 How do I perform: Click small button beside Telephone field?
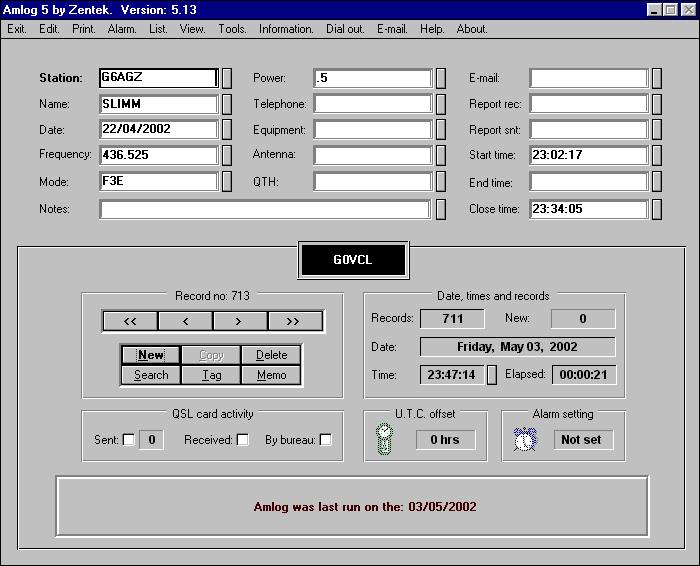pos(441,104)
